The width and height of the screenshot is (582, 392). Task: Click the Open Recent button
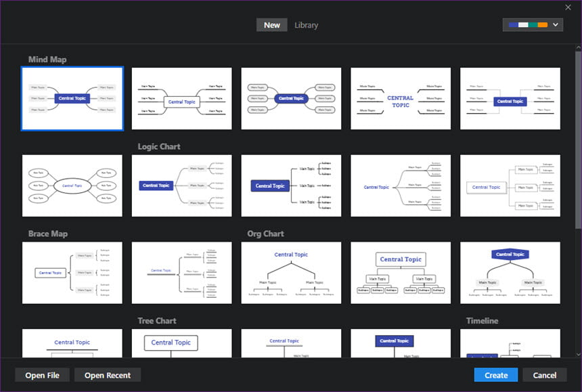pos(108,375)
